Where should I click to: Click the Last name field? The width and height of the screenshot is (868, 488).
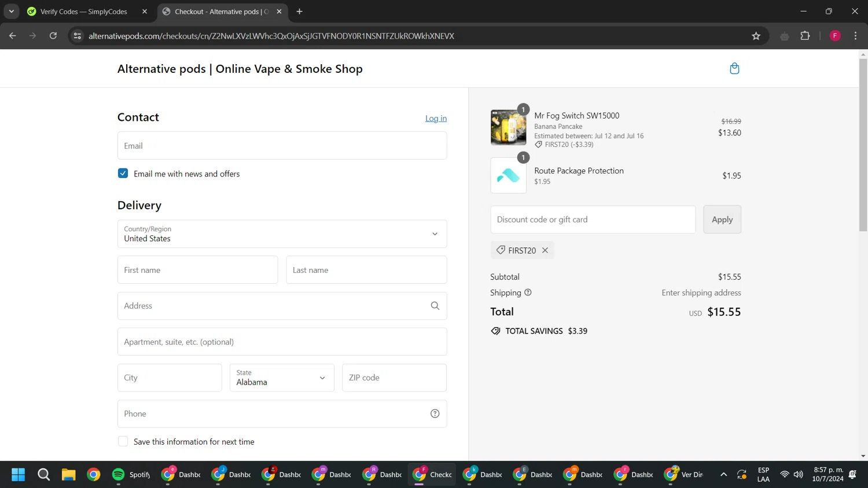(366, 270)
